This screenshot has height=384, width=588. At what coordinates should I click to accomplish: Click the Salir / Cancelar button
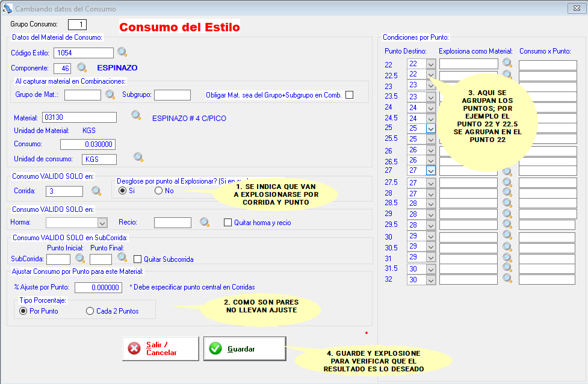(x=161, y=348)
